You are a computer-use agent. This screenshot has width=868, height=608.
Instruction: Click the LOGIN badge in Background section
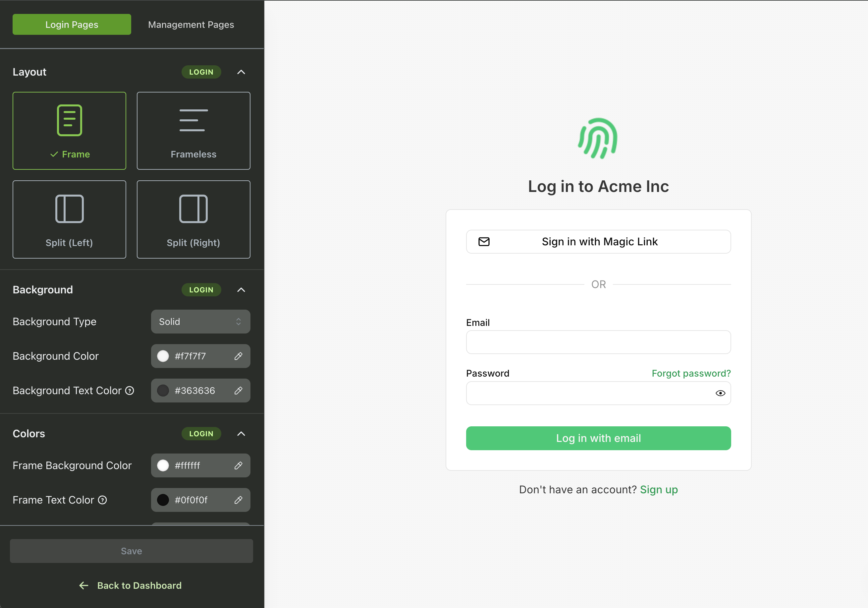tap(201, 290)
